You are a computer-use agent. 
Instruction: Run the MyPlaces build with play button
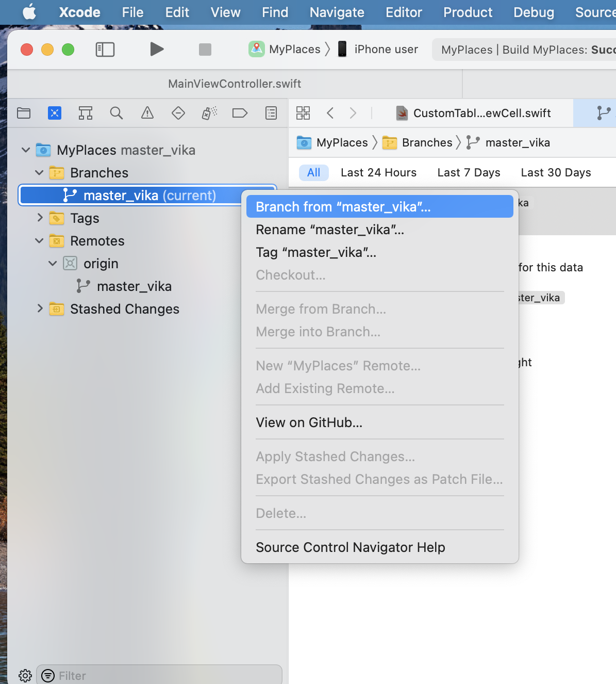point(157,50)
